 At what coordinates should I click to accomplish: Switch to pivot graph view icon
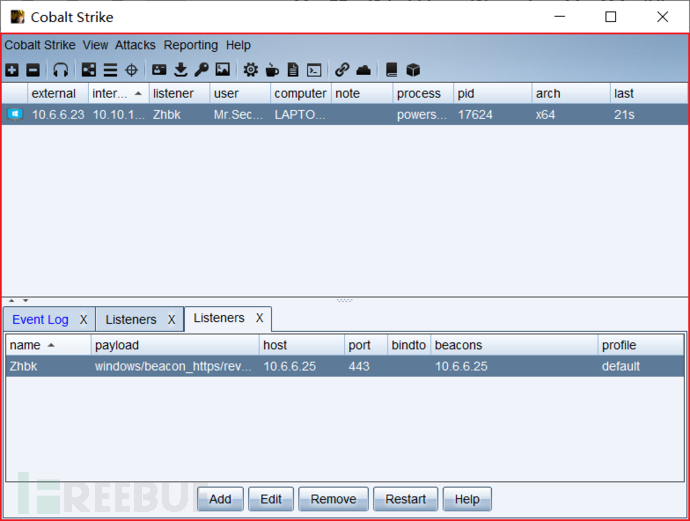(x=89, y=70)
